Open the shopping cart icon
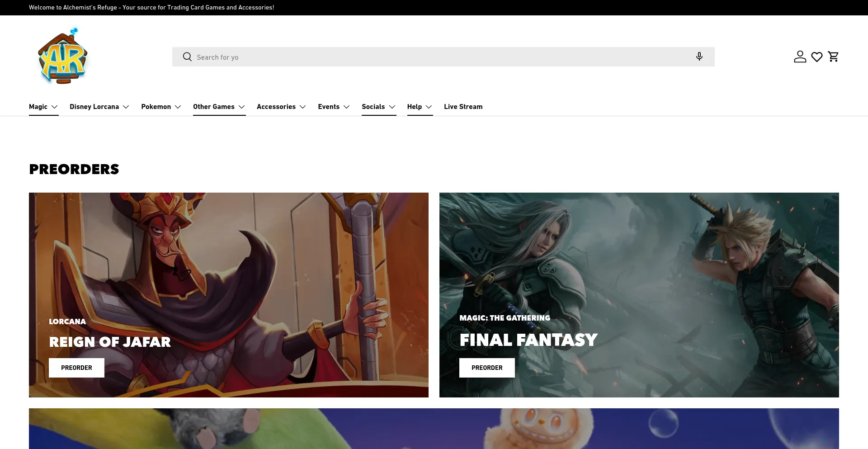The width and height of the screenshot is (868, 449). coord(833,57)
